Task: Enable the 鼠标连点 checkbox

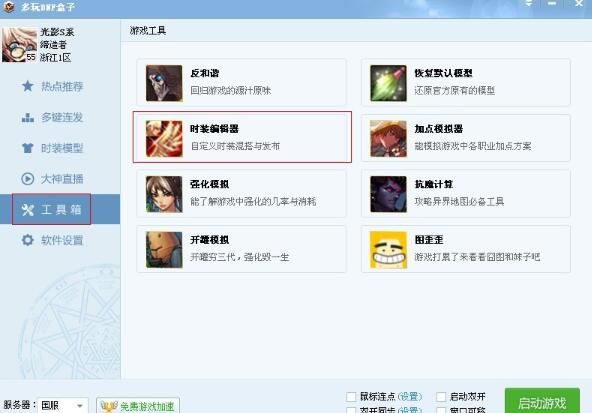Action: click(351, 397)
